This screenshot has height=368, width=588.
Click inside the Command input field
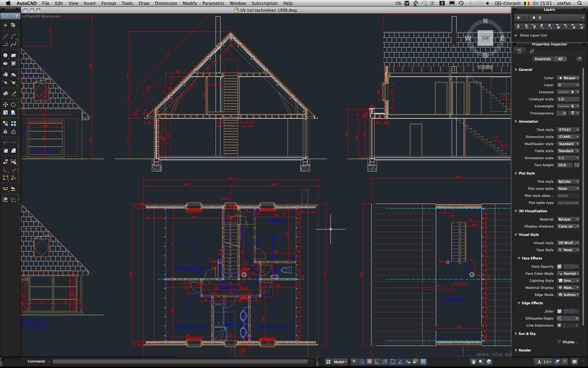(180, 361)
